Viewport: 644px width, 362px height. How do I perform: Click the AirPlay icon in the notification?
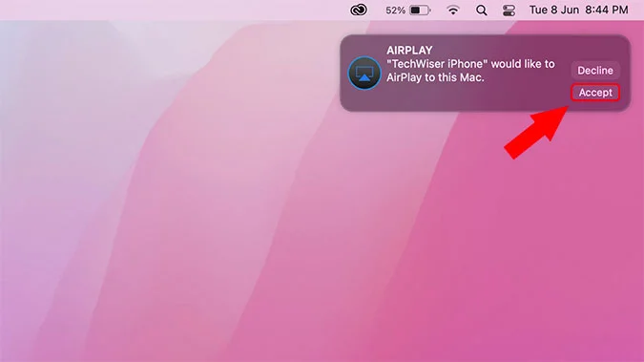pos(364,74)
